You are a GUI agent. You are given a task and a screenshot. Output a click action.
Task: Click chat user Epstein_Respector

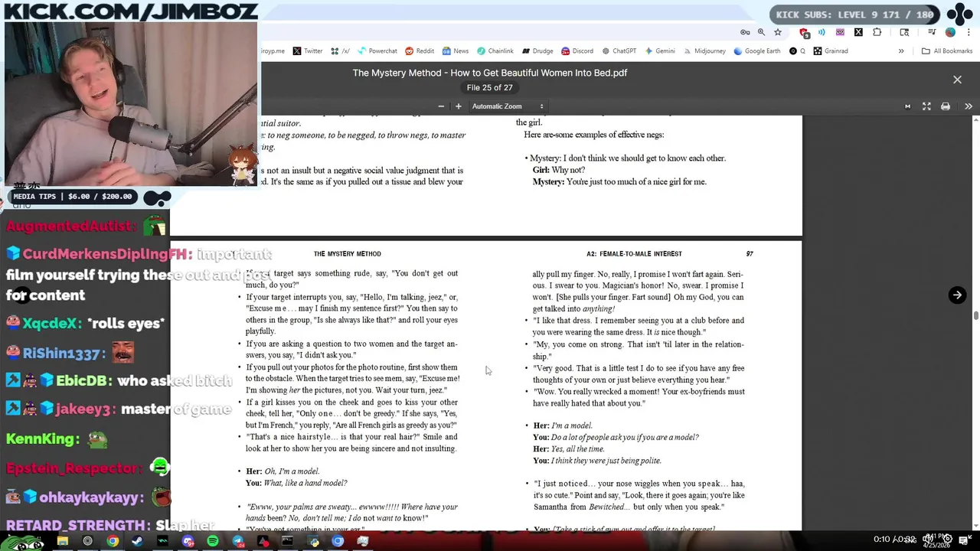pos(74,468)
